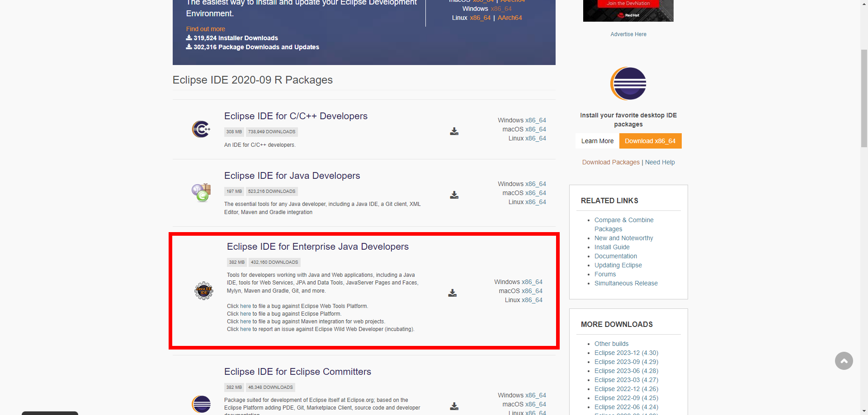
Task: Click the C/C++ Developers package logo
Action: tap(201, 129)
